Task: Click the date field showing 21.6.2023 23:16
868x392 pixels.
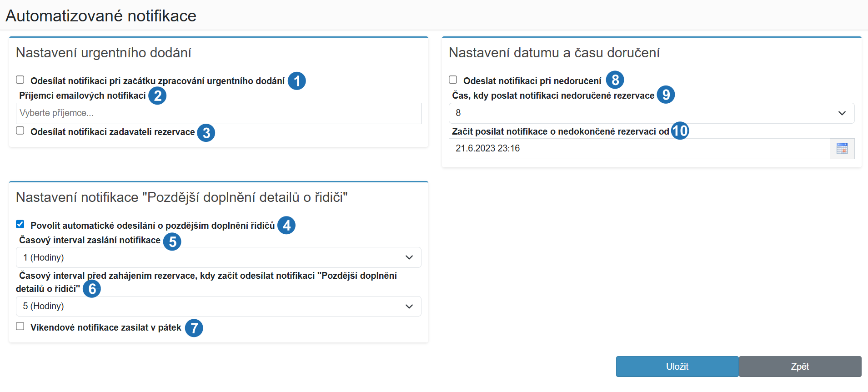Action: click(639, 149)
